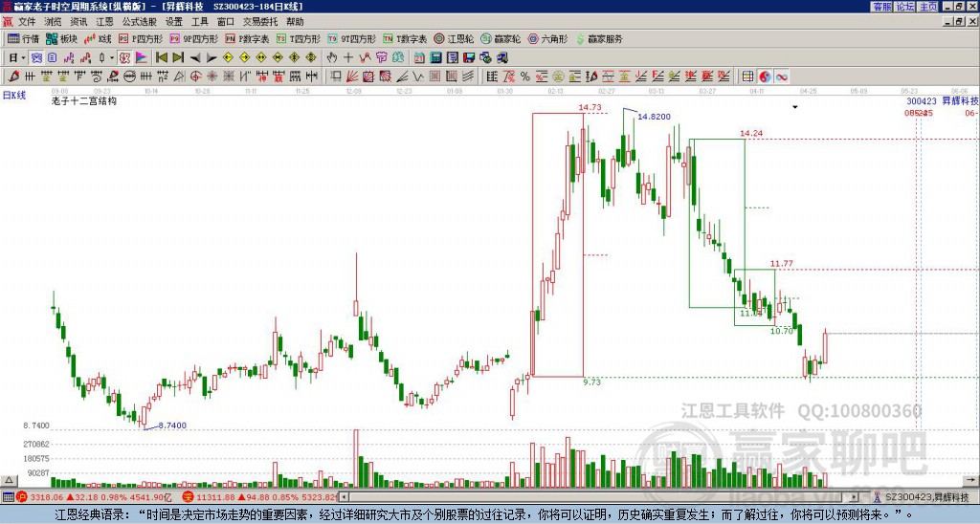Click the 9.73 green price label
980x524 pixels.
591,382
